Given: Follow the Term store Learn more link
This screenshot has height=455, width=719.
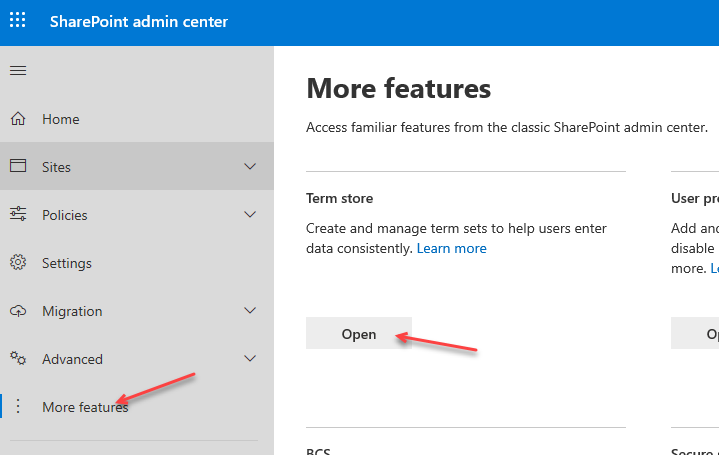Looking at the screenshot, I should pos(452,248).
